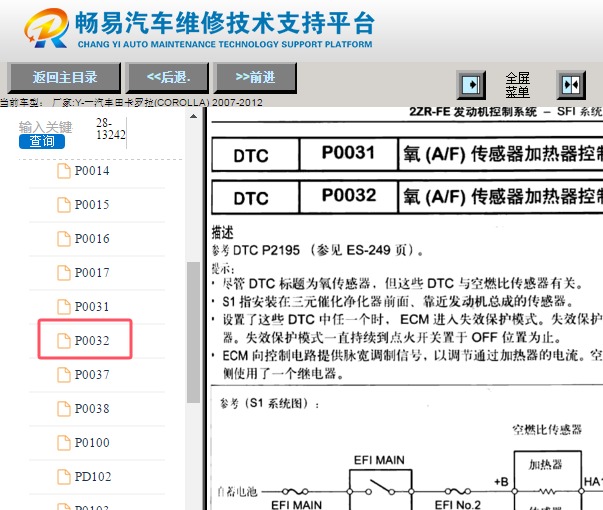Go forward with >>前进 button

tap(255, 78)
